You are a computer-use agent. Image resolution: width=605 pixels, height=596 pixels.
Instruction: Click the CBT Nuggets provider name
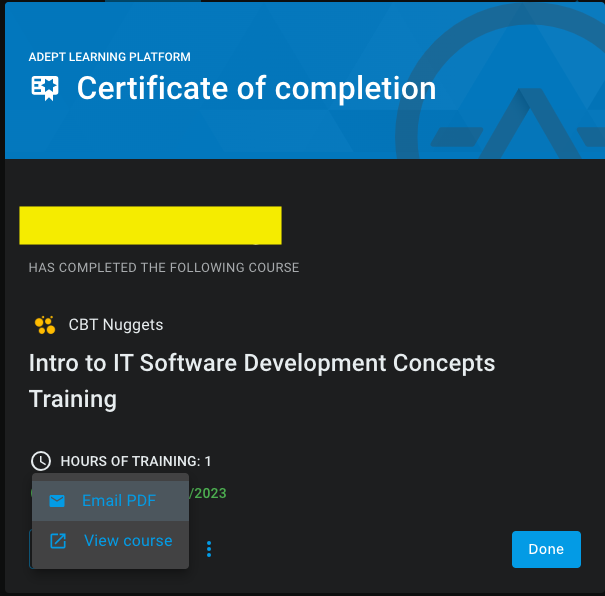pos(116,325)
